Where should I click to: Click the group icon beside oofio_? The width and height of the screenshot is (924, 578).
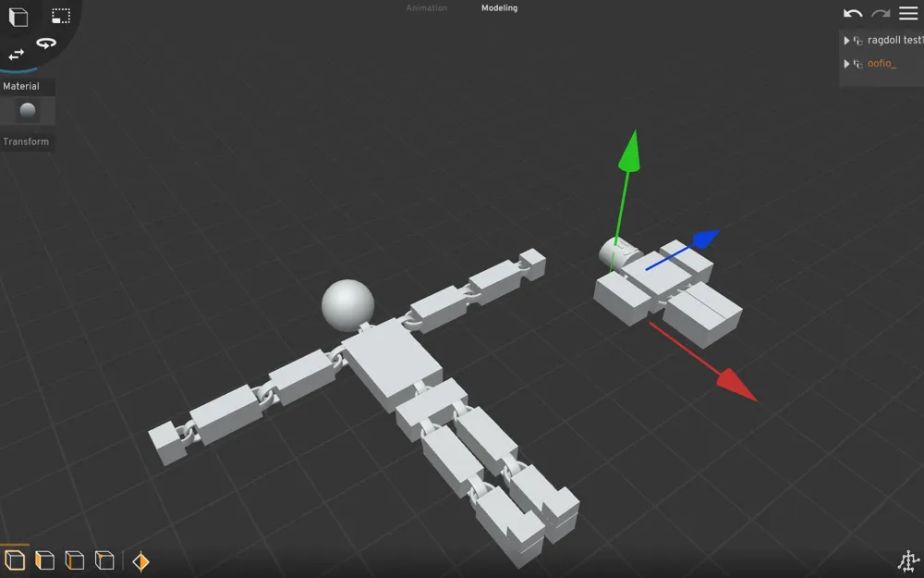tap(858, 64)
